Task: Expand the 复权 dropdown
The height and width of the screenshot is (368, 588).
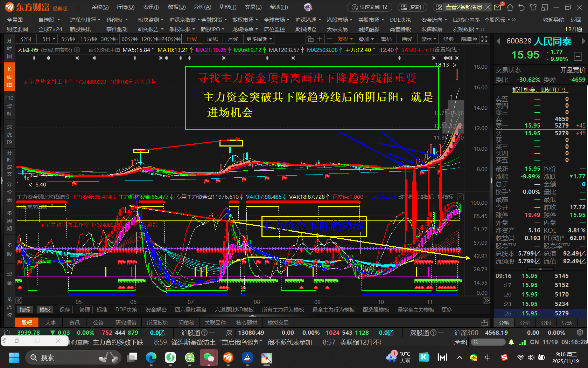Action: (345, 39)
